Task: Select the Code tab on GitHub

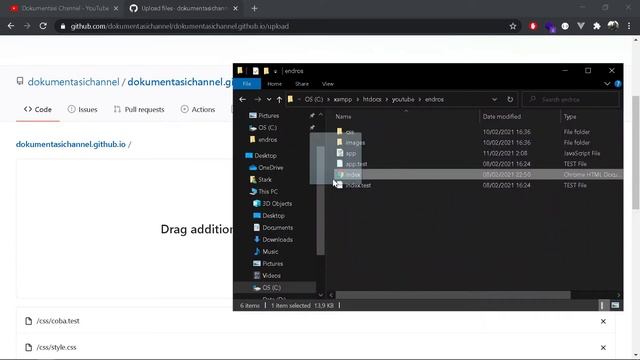Action: click(38, 109)
